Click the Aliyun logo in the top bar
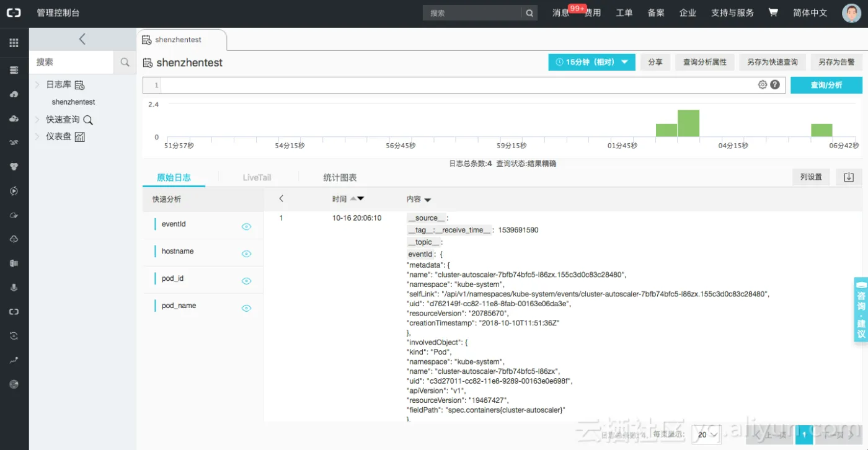868x450 pixels. point(14,12)
